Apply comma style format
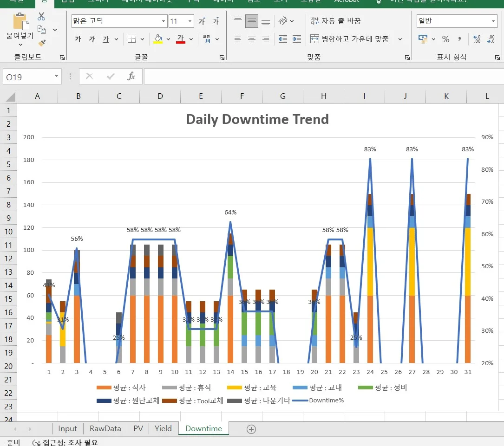This screenshot has width=504, height=446. point(460,39)
